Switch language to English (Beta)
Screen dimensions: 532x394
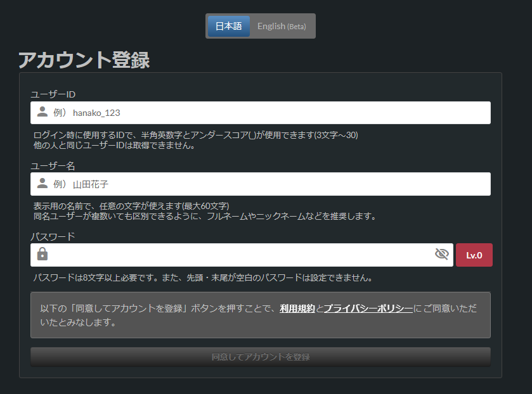tap(282, 26)
